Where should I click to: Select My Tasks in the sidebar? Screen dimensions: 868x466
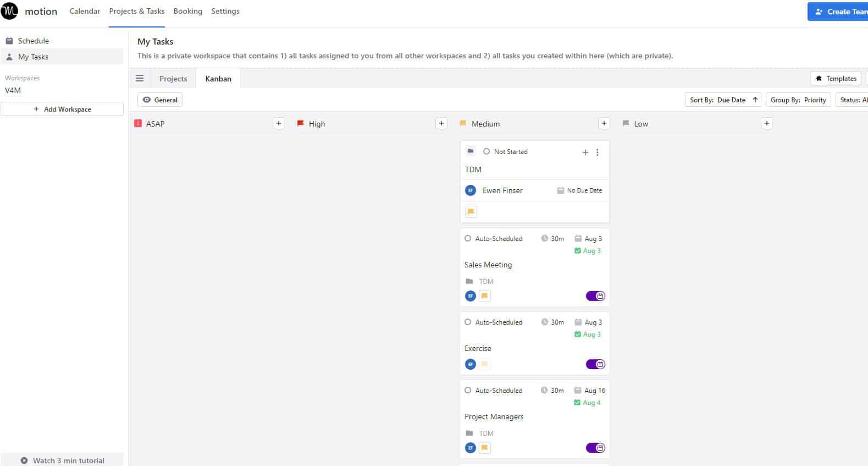coord(62,57)
